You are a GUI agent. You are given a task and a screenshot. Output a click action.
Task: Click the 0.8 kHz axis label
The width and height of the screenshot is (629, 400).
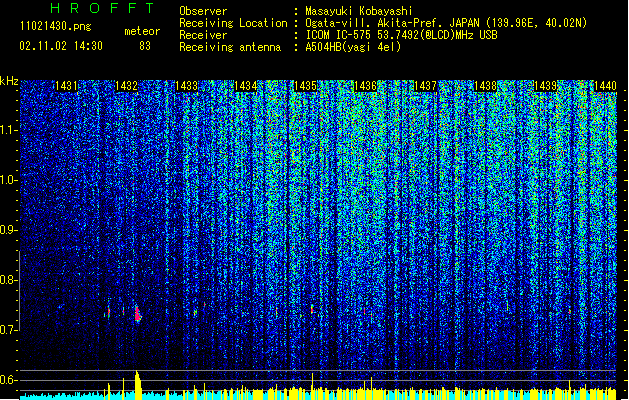click(9, 280)
